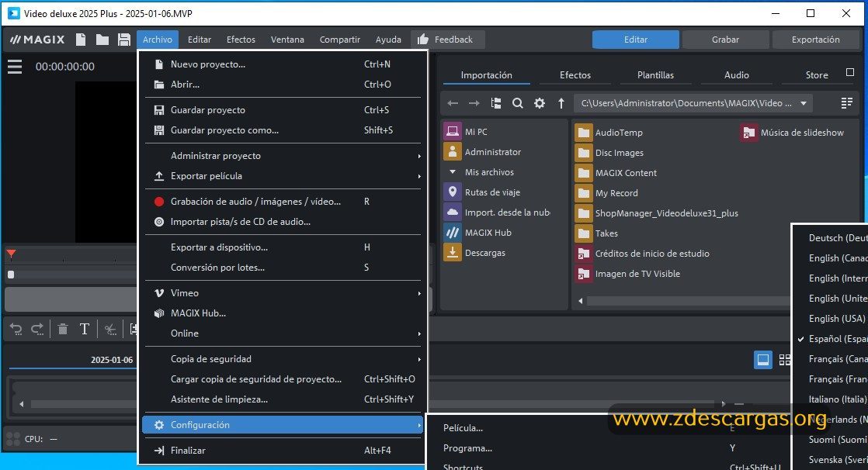Maximize the media pool with square icon
The image size is (868, 470).
point(850,72)
